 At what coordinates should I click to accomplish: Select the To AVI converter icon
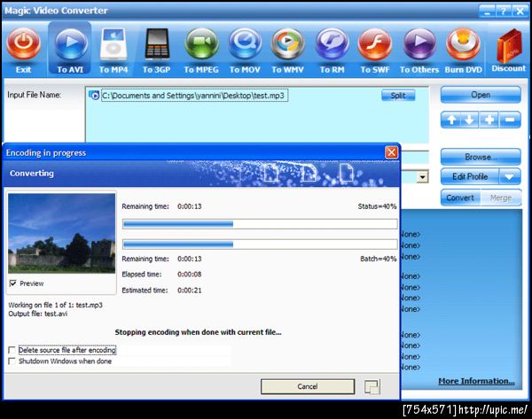(71, 44)
